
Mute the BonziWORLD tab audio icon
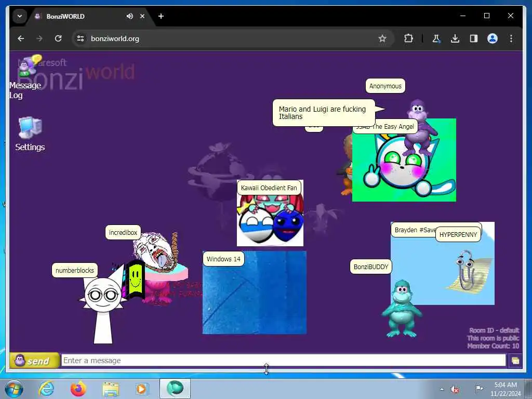pos(129,16)
